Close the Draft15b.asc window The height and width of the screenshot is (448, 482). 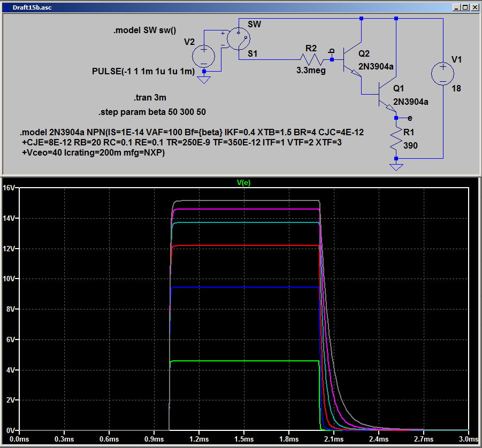[x=475, y=7]
